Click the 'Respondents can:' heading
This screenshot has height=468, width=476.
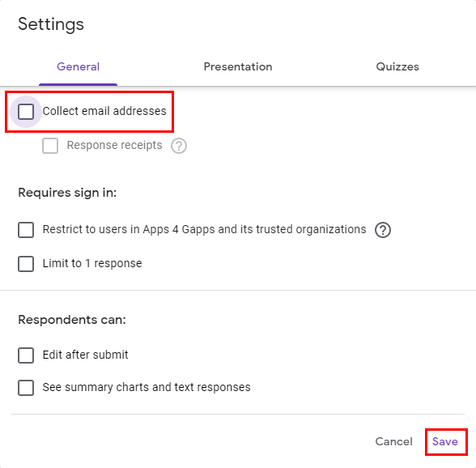tap(72, 320)
